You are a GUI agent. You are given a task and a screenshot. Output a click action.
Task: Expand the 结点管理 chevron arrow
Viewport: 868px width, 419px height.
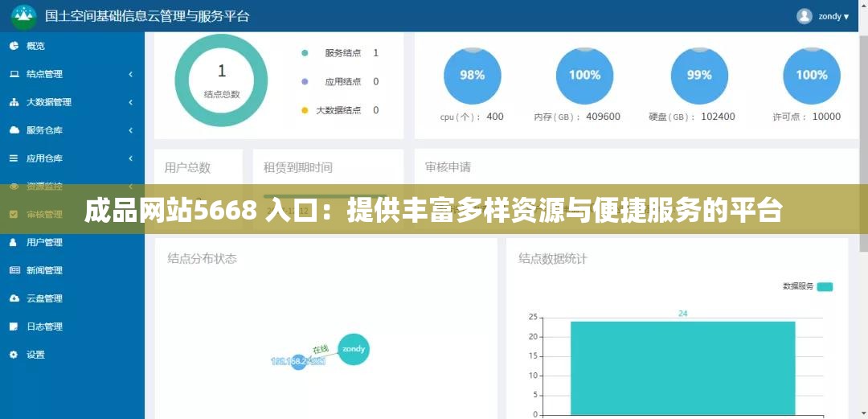pyautogui.click(x=131, y=74)
